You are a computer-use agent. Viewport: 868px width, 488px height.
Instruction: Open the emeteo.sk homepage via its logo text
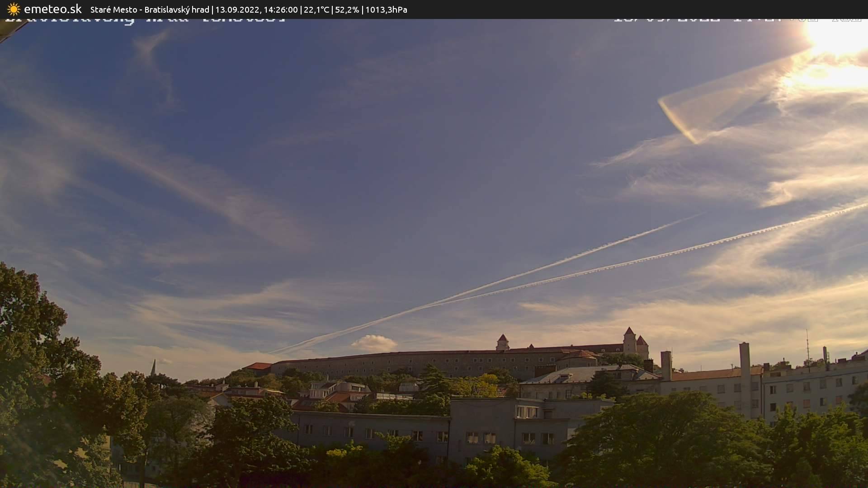52,8
